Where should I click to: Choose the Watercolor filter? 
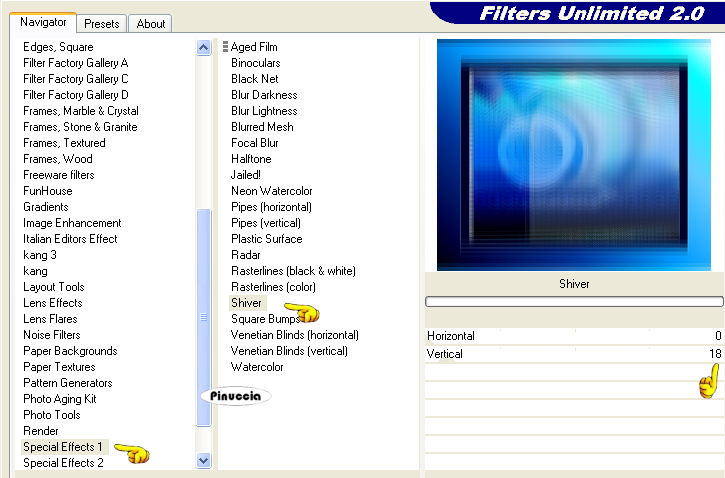257,367
